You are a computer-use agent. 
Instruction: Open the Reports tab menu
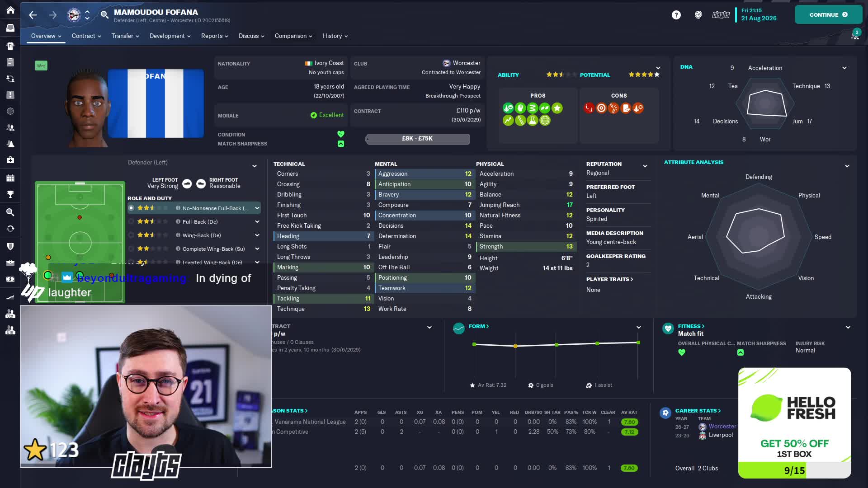[x=214, y=36]
